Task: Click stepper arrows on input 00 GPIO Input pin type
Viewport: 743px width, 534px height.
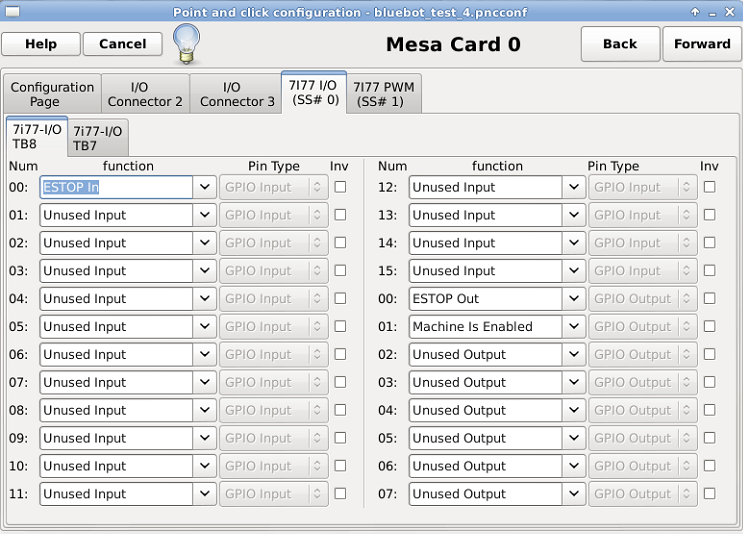Action: click(x=317, y=187)
